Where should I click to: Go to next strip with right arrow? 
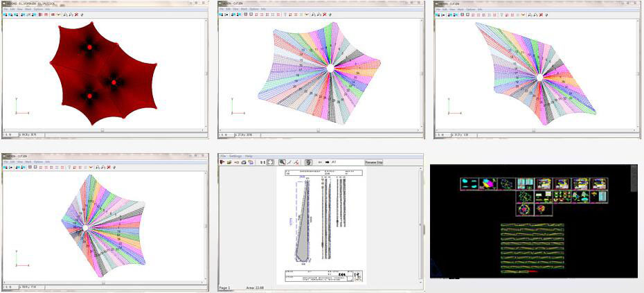click(x=327, y=162)
